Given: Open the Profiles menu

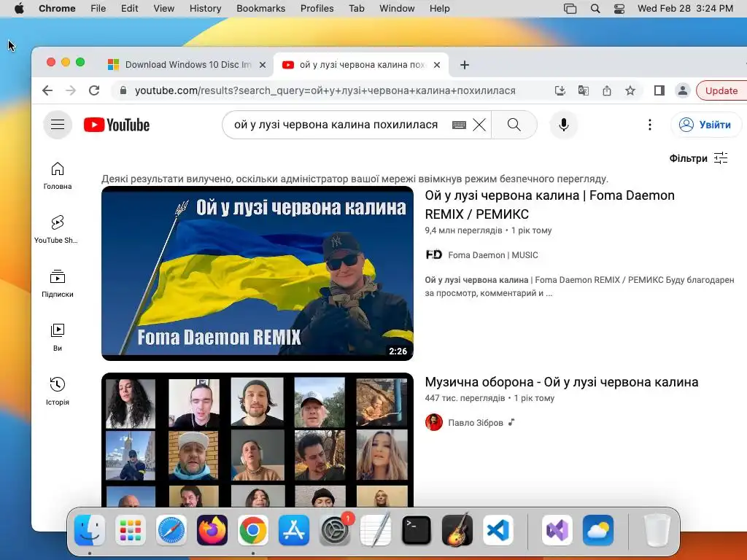Looking at the screenshot, I should click(x=317, y=8).
